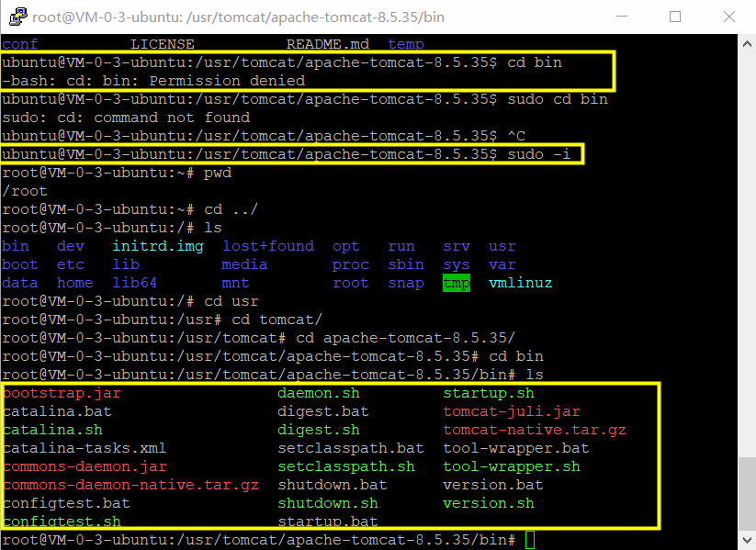Click shutdown.sh in the listing
Image resolution: width=756 pixels, height=550 pixels.
328,503
